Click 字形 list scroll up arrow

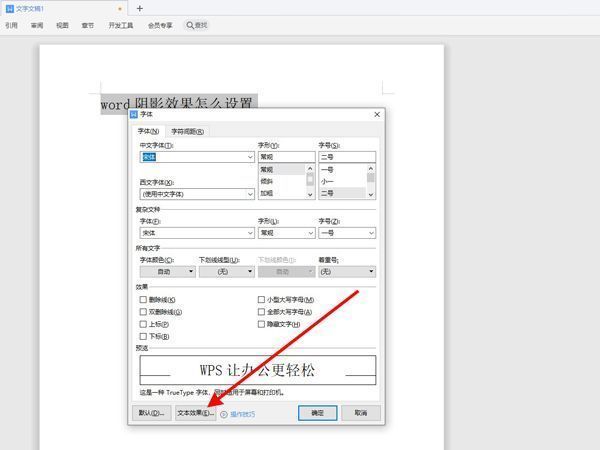(310, 168)
